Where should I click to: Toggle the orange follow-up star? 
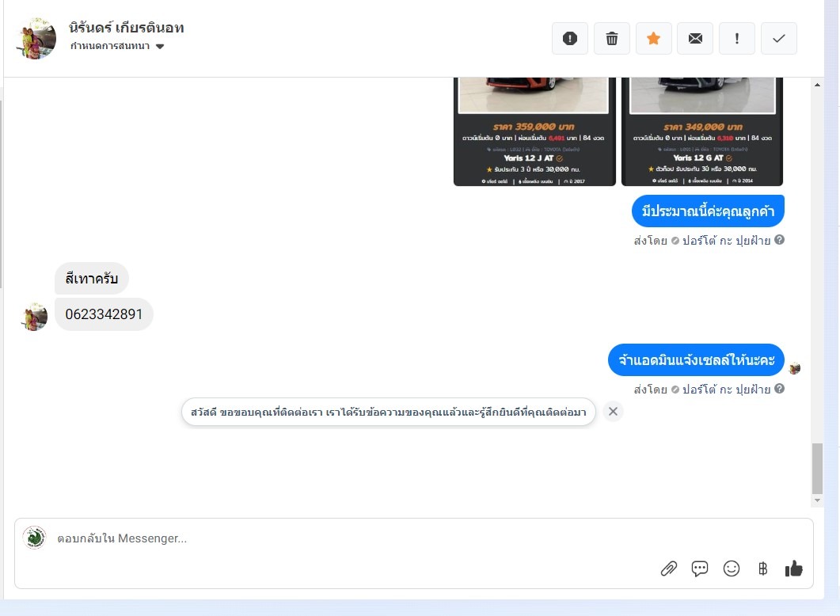pos(654,39)
